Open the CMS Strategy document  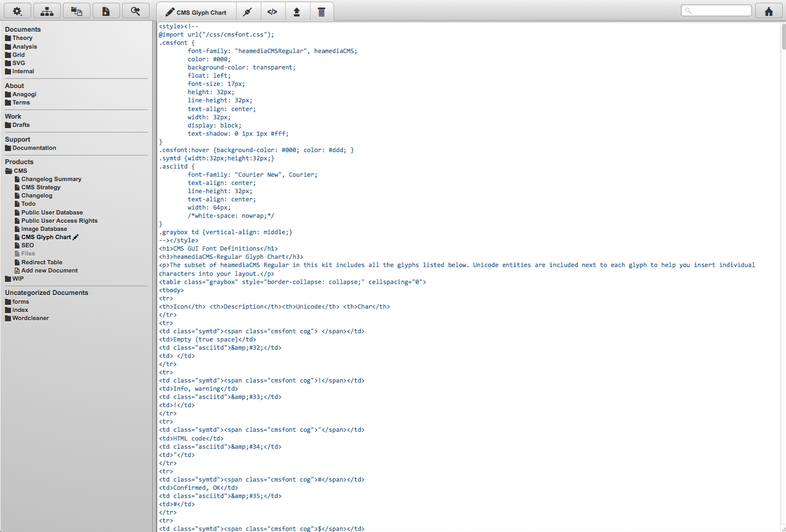pos(37,187)
